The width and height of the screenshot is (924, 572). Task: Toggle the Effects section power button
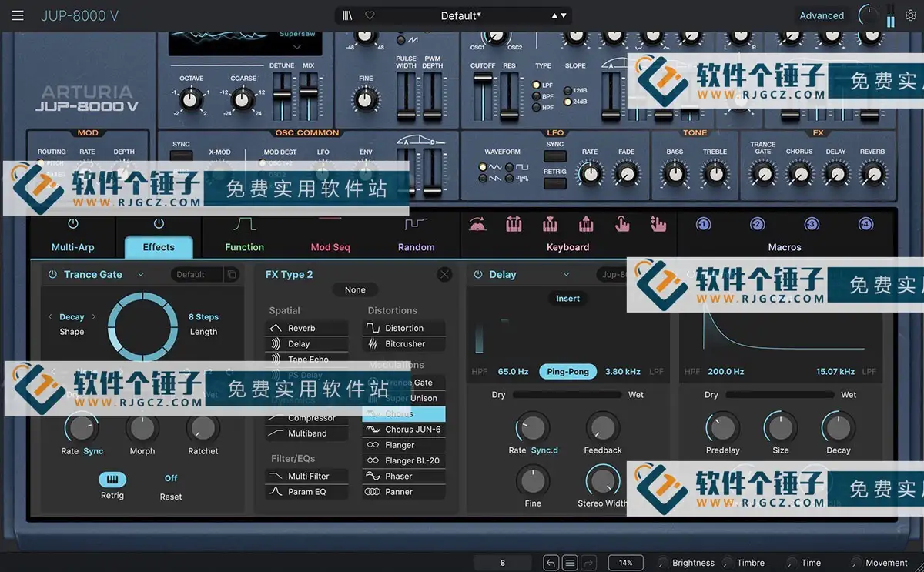pyautogui.click(x=159, y=222)
